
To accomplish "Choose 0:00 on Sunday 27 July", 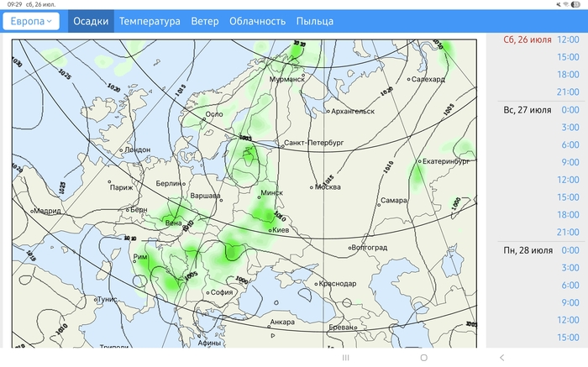I will click(569, 110).
